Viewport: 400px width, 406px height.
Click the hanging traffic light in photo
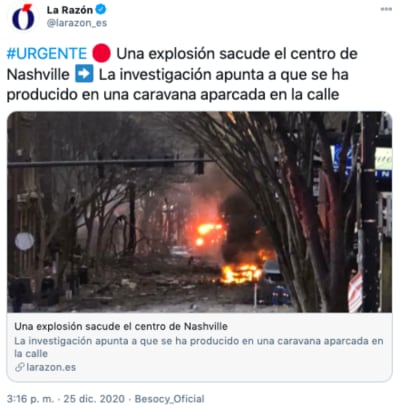pyautogui.click(x=199, y=163)
